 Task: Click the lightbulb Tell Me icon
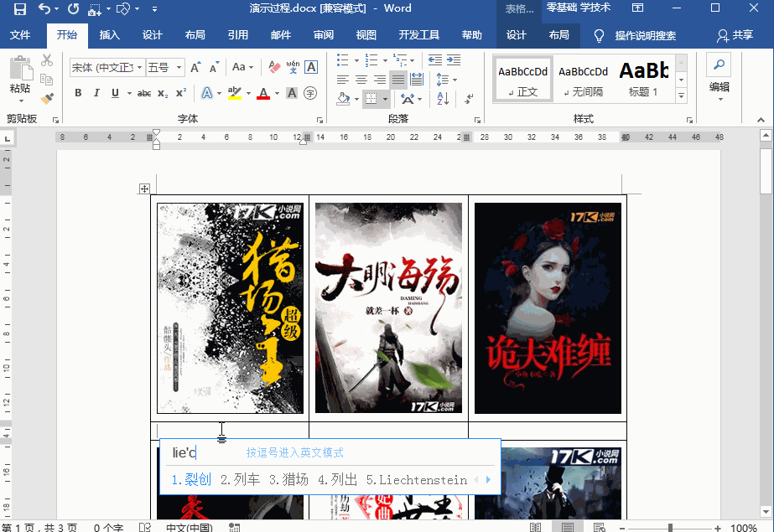(x=599, y=35)
